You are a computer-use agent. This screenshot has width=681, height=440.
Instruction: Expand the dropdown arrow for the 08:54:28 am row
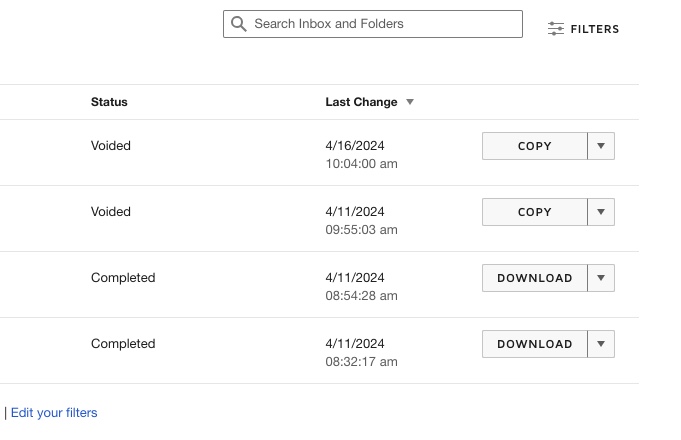click(601, 278)
